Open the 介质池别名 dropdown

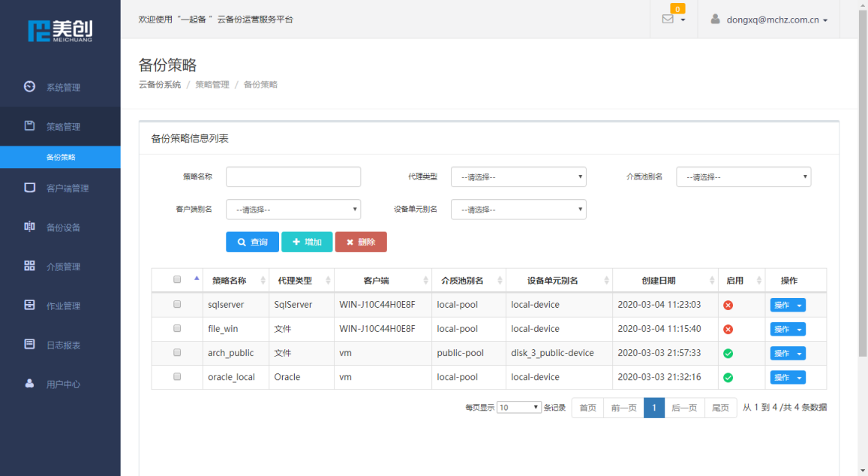tap(743, 176)
